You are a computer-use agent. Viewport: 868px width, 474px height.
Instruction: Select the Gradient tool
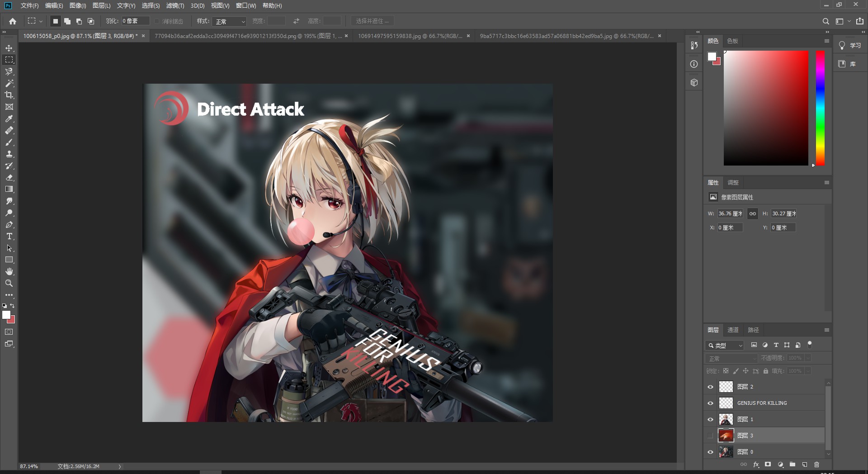(x=9, y=189)
